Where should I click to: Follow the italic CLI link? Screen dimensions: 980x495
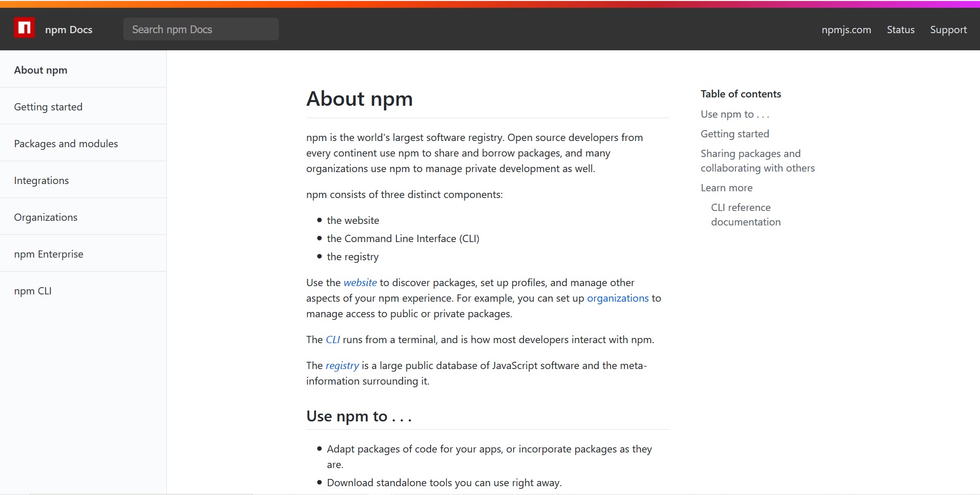coord(333,340)
